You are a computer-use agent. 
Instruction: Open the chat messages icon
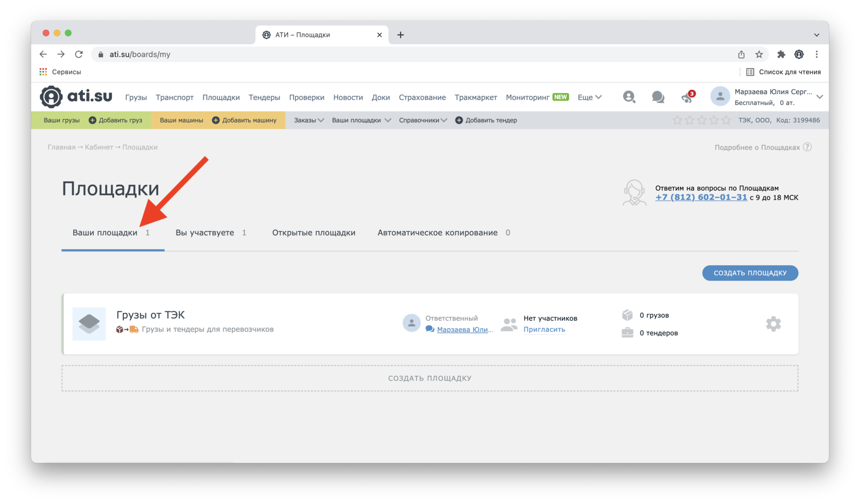(658, 97)
